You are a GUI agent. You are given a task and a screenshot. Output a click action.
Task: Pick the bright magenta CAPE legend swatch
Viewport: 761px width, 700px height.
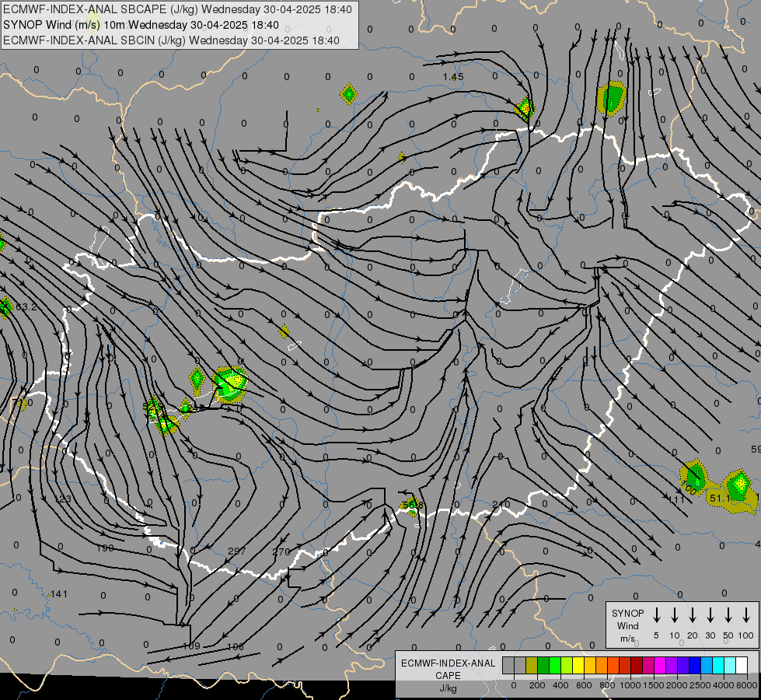(661, 665)
